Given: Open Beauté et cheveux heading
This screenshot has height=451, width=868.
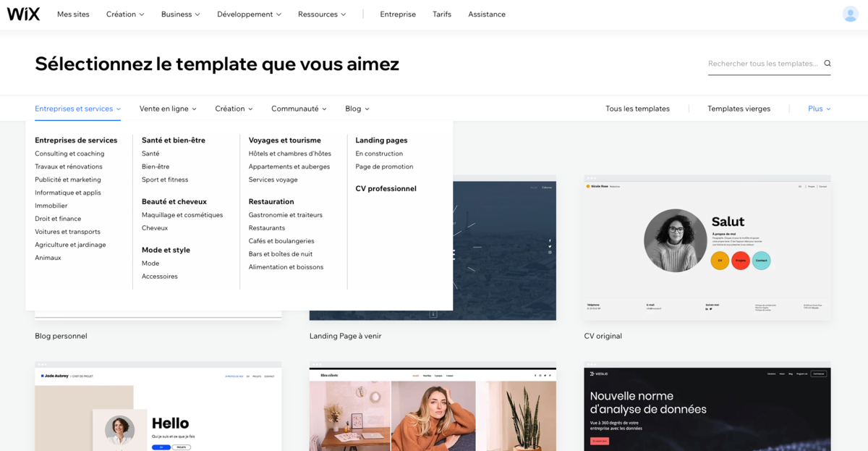Looking at the screenshot, I should click(x=174, y=202).
